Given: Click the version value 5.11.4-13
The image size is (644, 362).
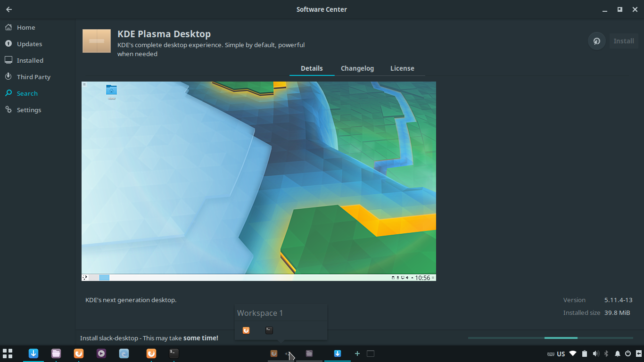Looking at the screenshot, I should (618, 300).
